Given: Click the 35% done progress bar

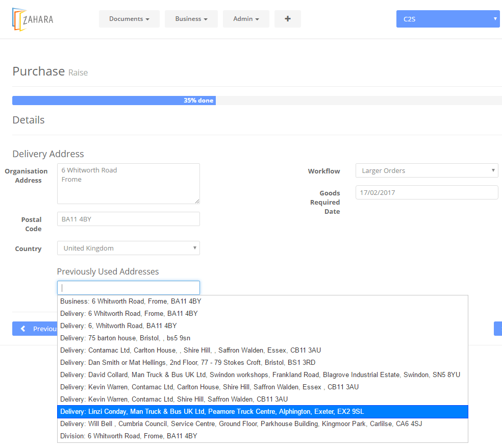Looking at the screenshot, I should [x=114, y=101].
